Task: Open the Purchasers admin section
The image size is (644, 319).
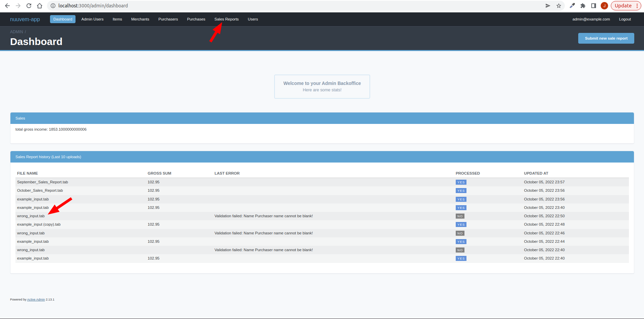Action: 168,19
